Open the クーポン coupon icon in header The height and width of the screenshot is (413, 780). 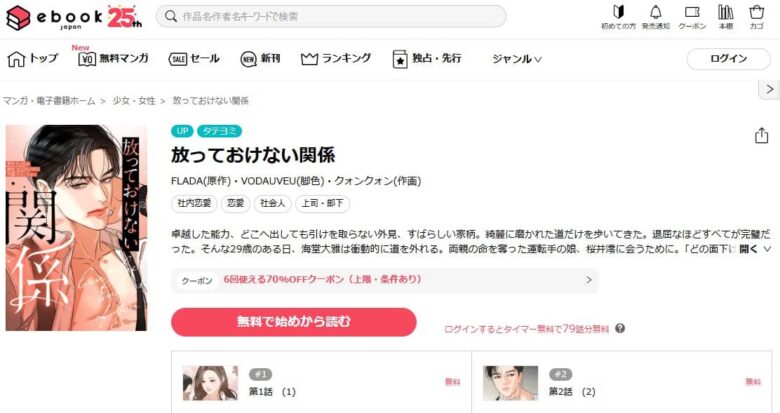[x=692, y=17]
